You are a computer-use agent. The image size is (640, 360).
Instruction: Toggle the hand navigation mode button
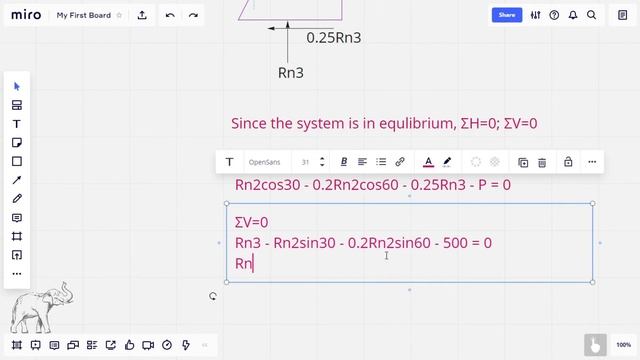(x=595, y=345)
